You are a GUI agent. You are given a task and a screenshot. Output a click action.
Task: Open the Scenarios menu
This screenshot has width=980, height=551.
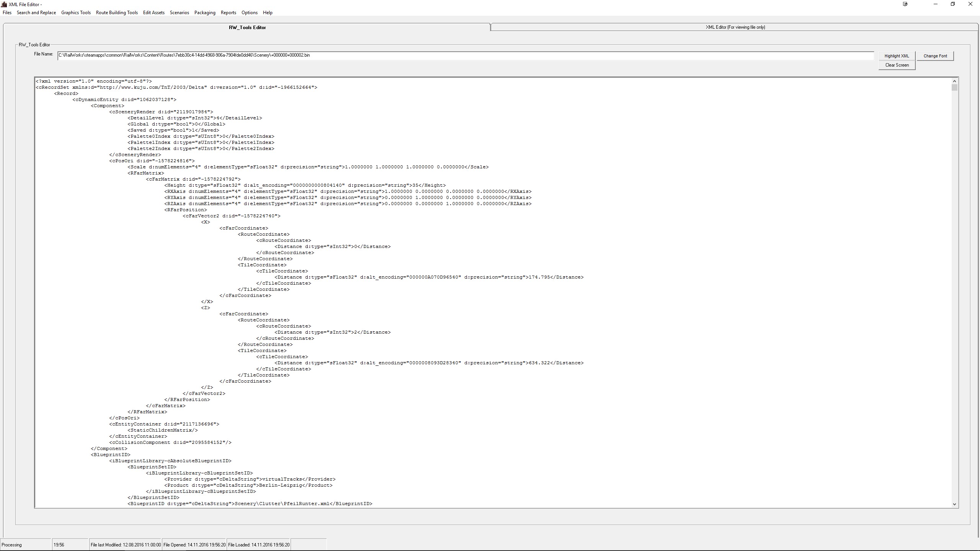point(179,13)
